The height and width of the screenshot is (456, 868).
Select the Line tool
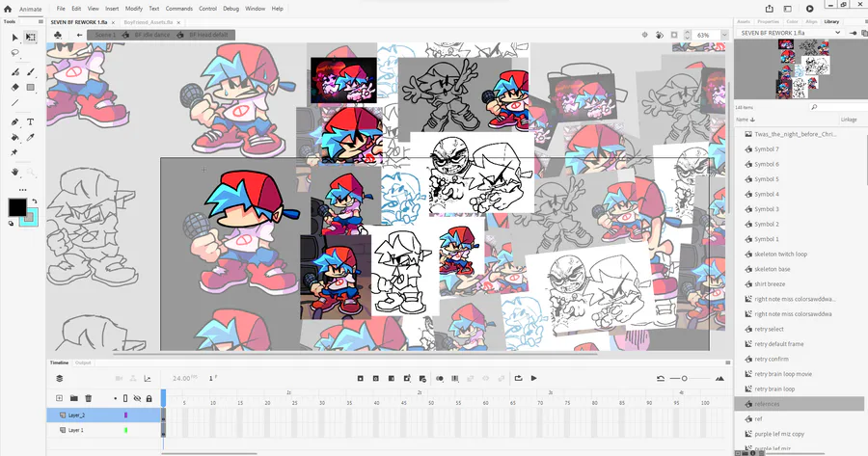click(x=14, y=102)
